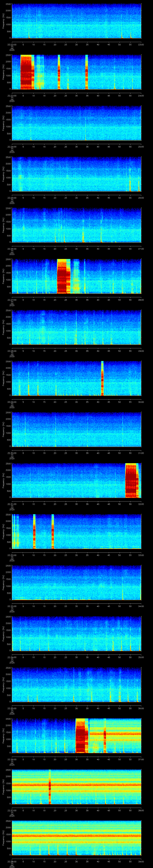This screenshot has width=153, height=868.
Task: Select the spectrogram panel starting at 22:24:00
Action: pos(76,123)
